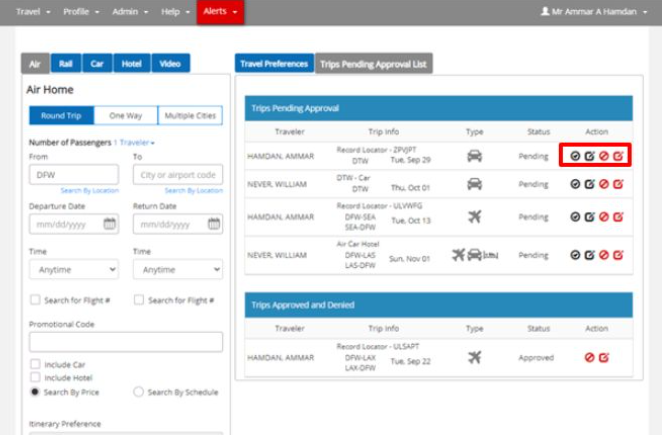This screenshot has width=662, height=435.
Task: Click Departure Date mm/dd/yyyy field
Action: click(74, 224)
